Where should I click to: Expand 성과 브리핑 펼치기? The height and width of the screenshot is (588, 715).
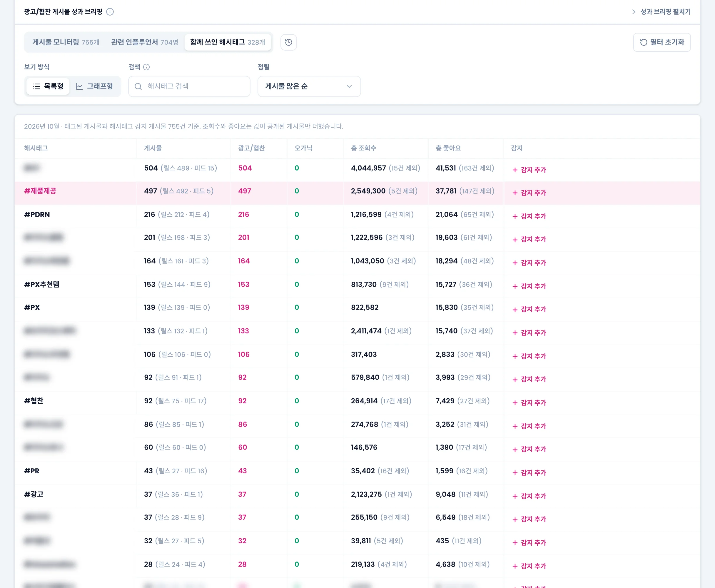tap(661, 12)
